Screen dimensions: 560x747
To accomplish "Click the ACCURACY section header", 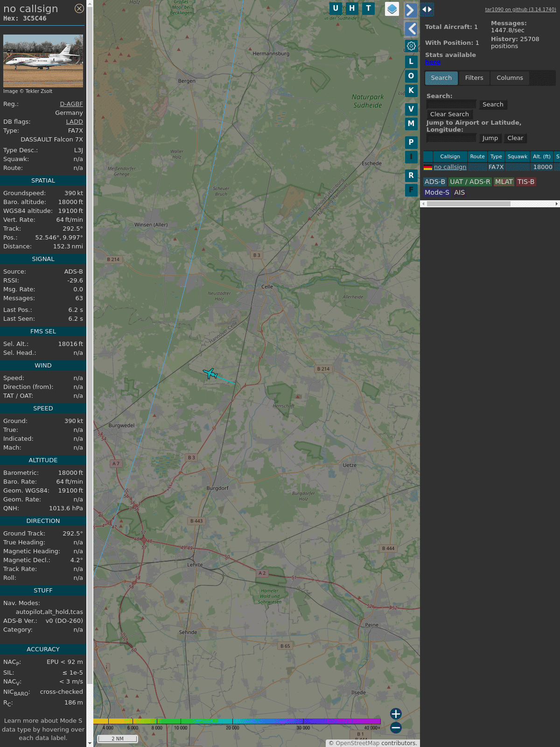I will [43, 649].
